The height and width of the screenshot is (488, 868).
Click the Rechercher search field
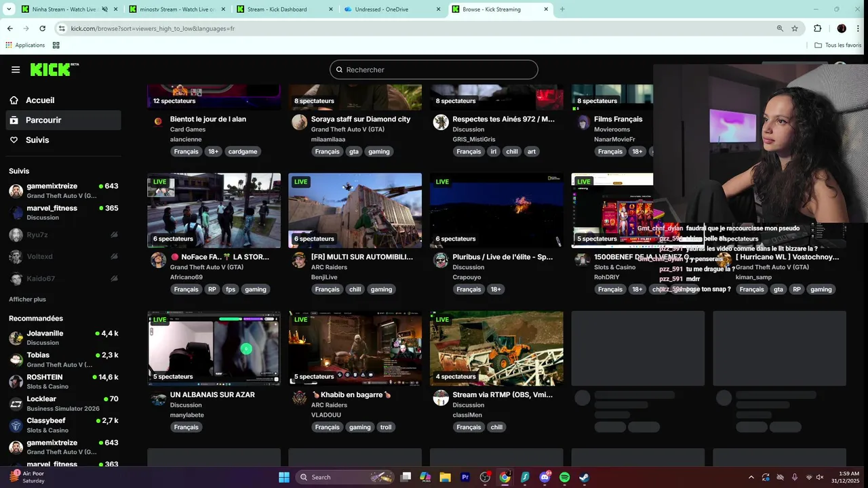pos(434,70)
